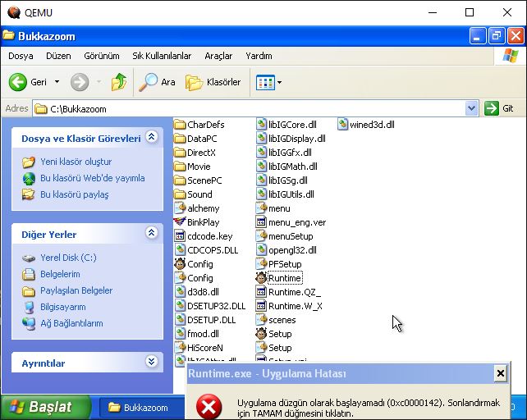The width and height of the screenshot is (527, 420).
Task: Select the libIGUtils.dll file
Action: [x=286, y=194]
